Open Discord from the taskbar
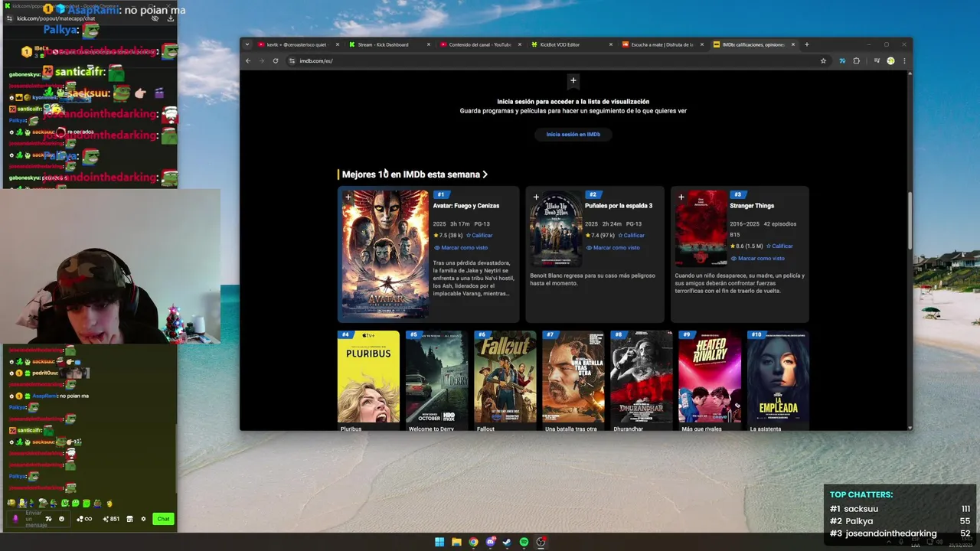Image resolution: width=980 pixels, height=551 pixels. point(490,542)
